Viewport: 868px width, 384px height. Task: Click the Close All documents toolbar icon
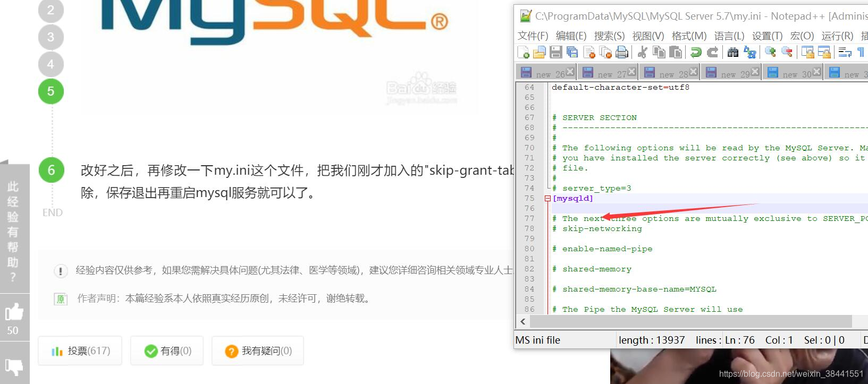[605, 52]
